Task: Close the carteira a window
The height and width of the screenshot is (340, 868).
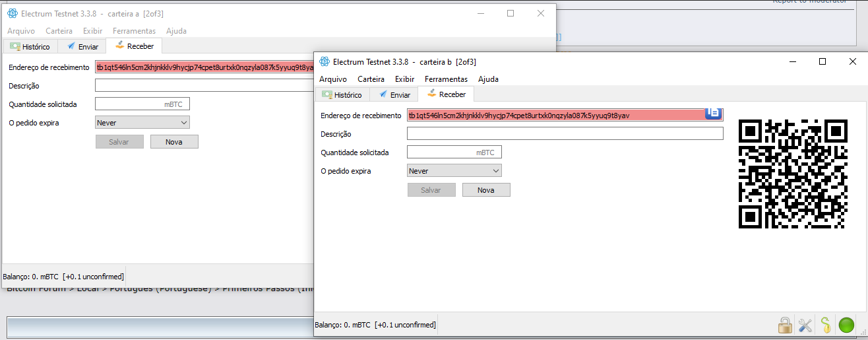Action: 541,13
